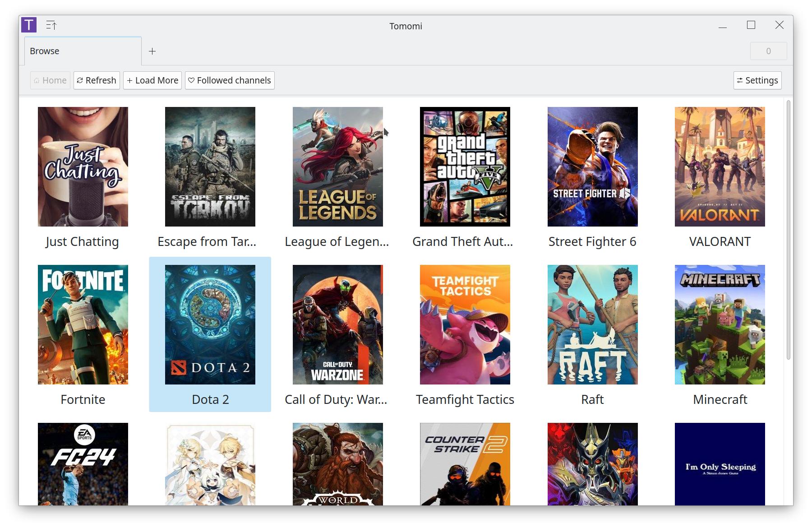The image size is (812, 528).
Task: Open Grand Theft Auto V cover
Action: pos(465,167)
